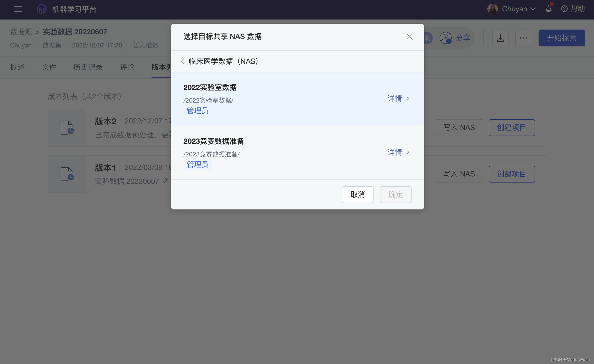Go back using the arrow beside 临床医学数据
This screenshot has height=364, width=594.
[x=183, y=61]
